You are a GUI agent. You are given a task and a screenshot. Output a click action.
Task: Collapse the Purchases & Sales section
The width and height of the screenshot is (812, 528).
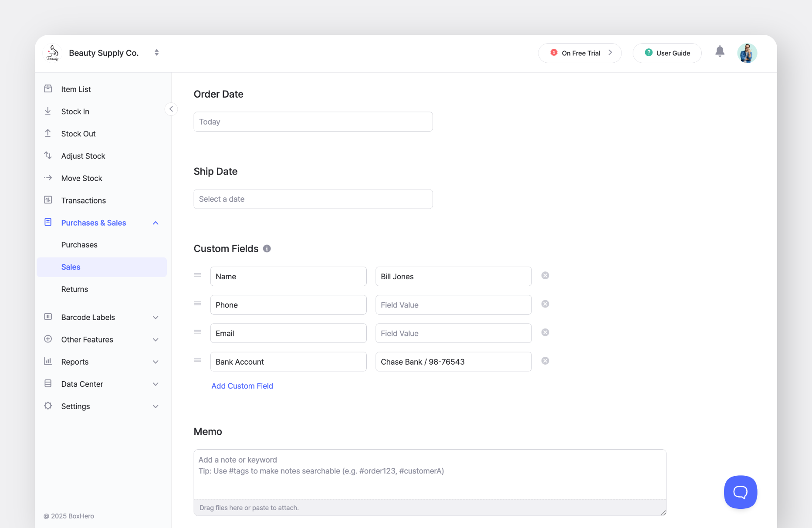pyautogui.click(x=156, y=223)
